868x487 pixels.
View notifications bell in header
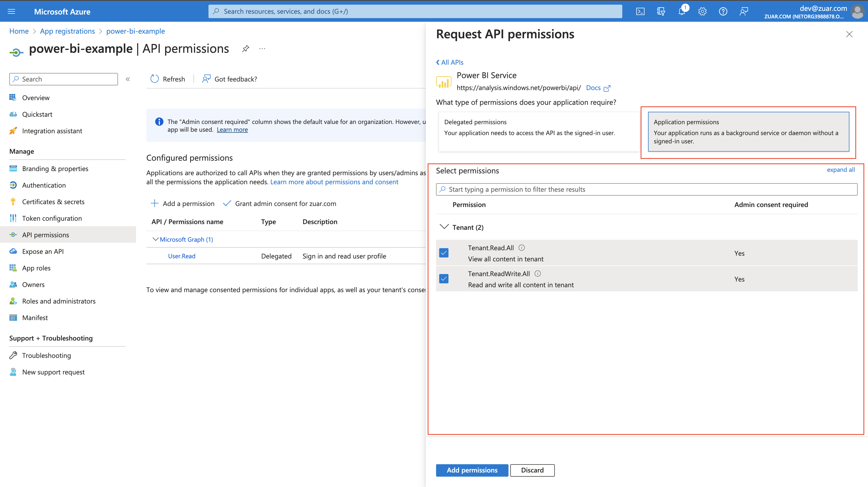click(682, 11)
